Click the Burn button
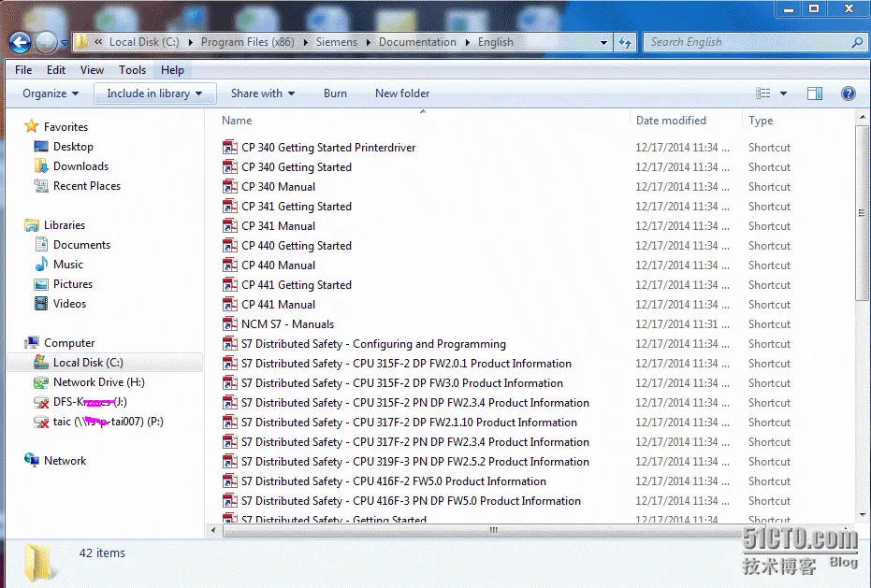 [x=335, y=93]
